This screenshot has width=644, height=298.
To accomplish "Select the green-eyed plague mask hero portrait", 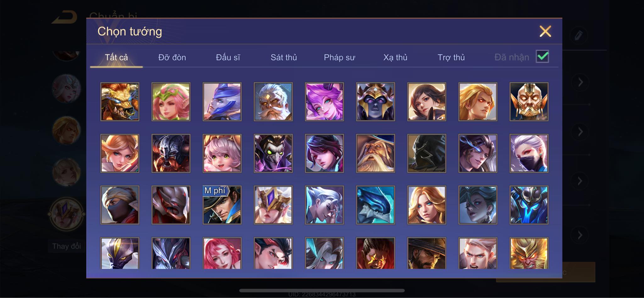I will pyautogui.click(x=273, y=153).
